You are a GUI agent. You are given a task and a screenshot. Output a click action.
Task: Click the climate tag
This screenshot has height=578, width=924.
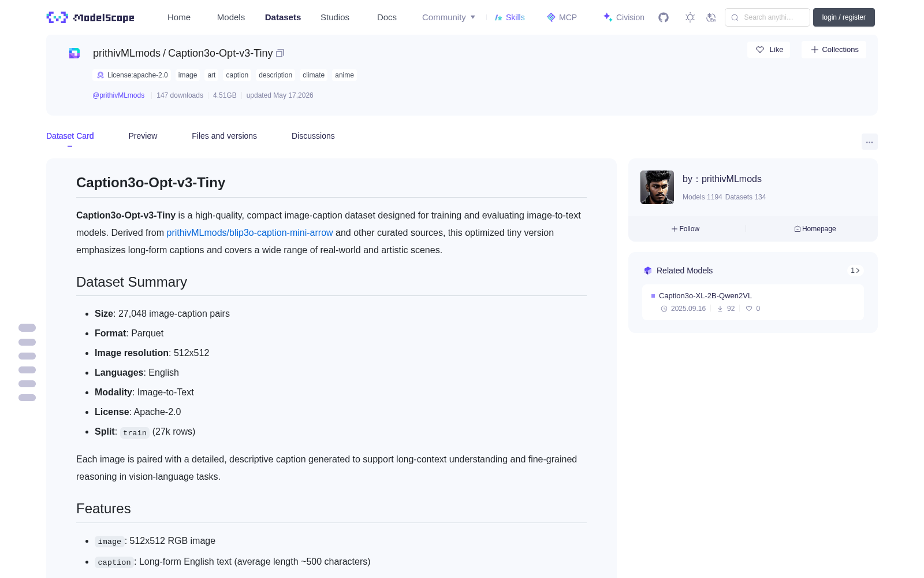pyautogui.click(x=314, y=75)
